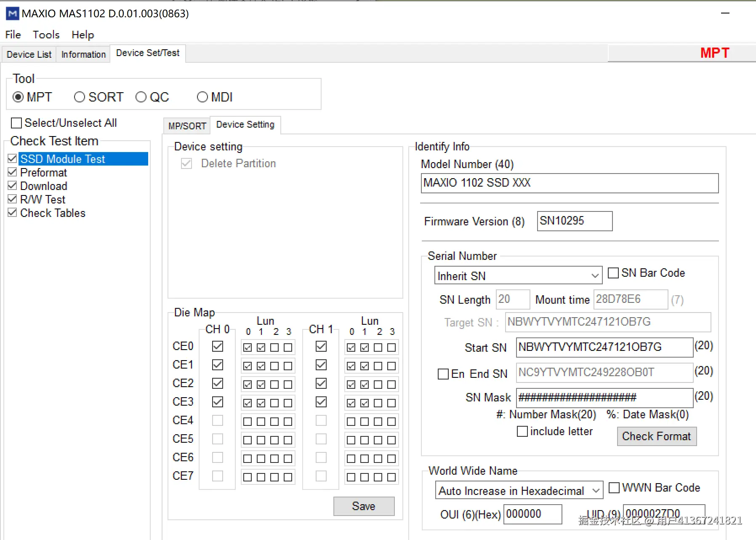Viewport: 756px width, 540px height.
Task: Uncheck the Preformat test item
Action: tap(13, 172)
